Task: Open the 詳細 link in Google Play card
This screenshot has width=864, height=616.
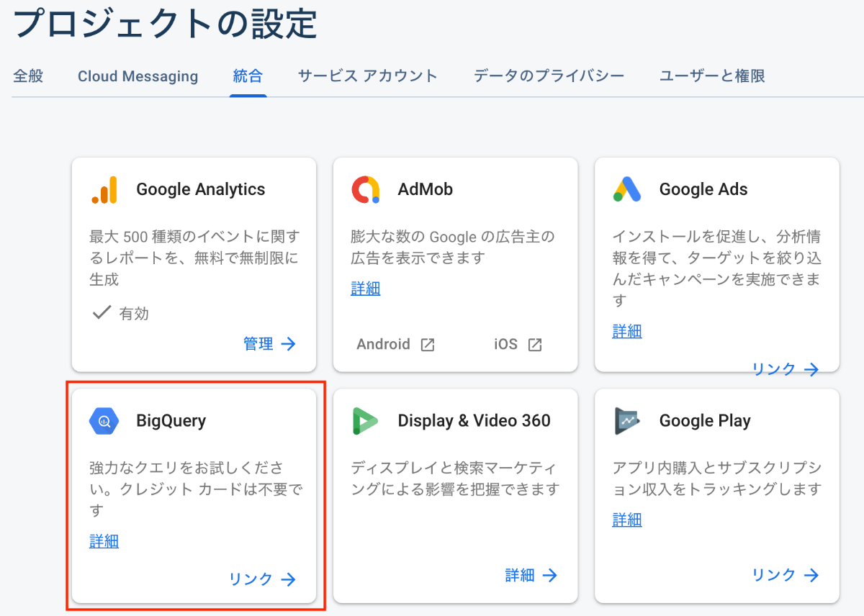Action: pos(627,520)
